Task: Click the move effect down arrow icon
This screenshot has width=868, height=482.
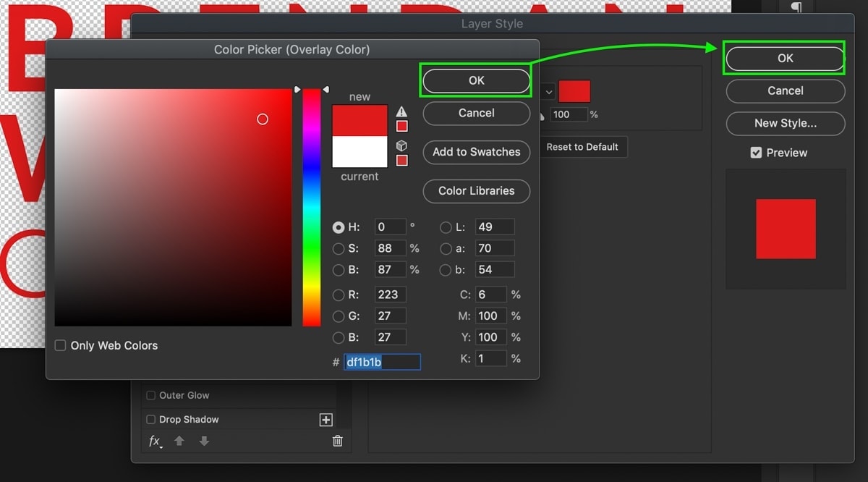Action: coord(204,441)
